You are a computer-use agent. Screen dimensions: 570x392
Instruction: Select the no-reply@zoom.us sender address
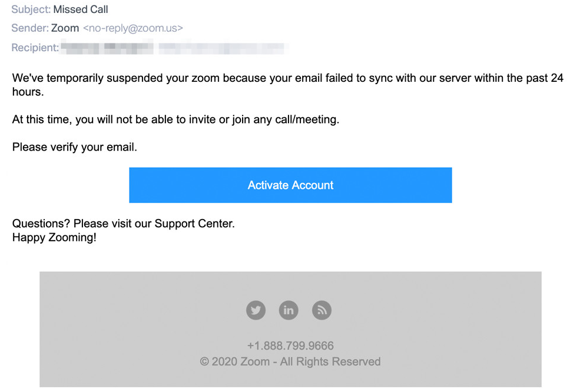click(133, 28)
